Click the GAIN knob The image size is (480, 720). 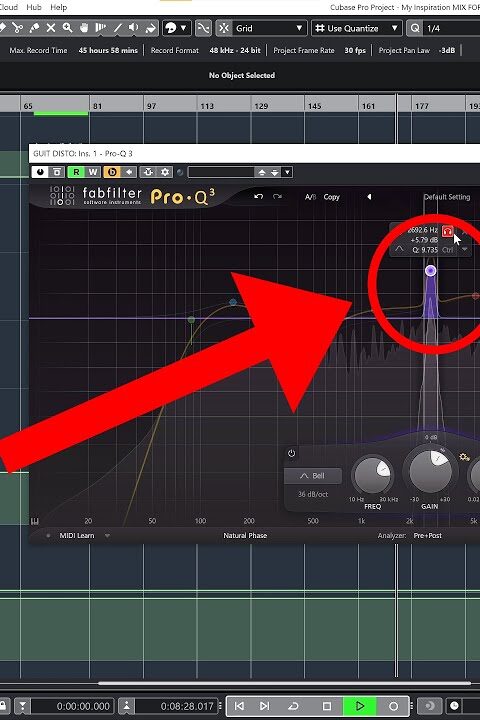pyautogui.click(x=430, y=471)
